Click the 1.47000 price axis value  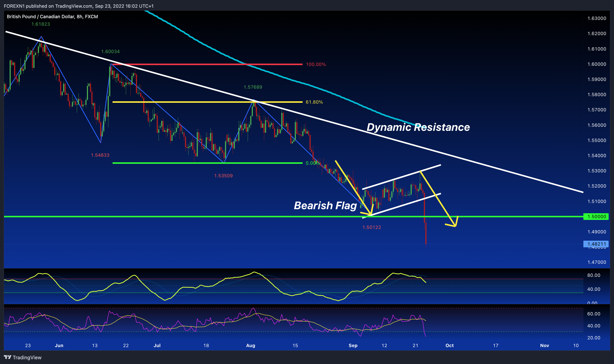point(597,262)
